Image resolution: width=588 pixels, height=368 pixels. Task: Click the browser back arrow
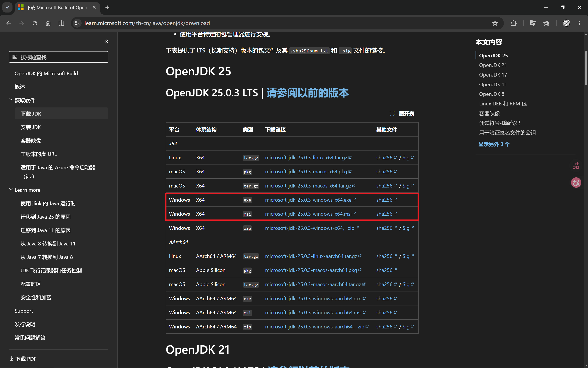[8, 23]
